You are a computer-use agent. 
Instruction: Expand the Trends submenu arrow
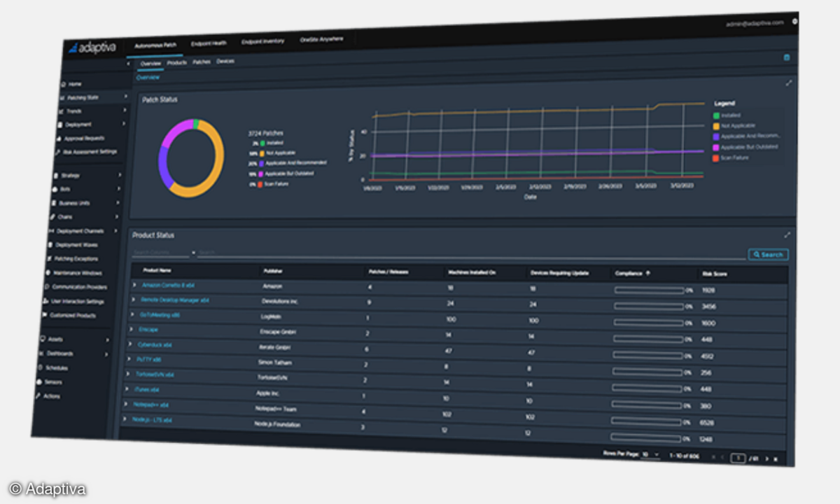click(x=125, y=111)
